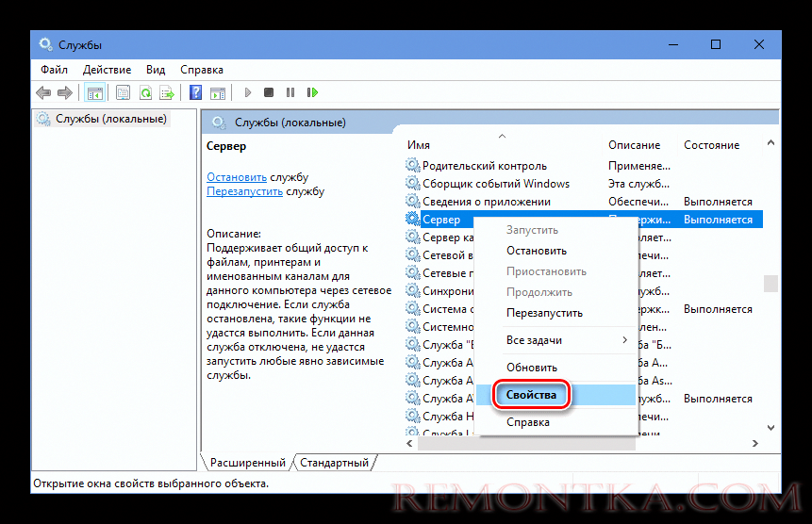Click the Службы title bar gear icon
The width and height of the screenshot is (812, 524).
45,44
